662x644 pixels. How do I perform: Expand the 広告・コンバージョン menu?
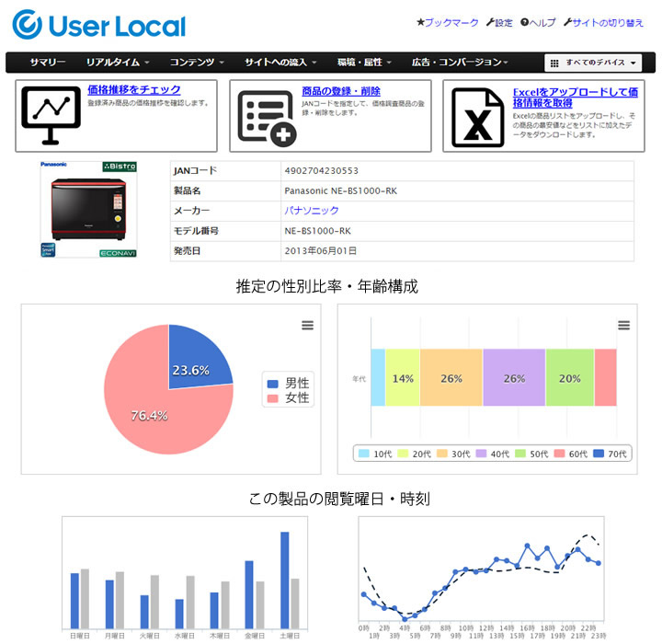[x=460, y=63]
